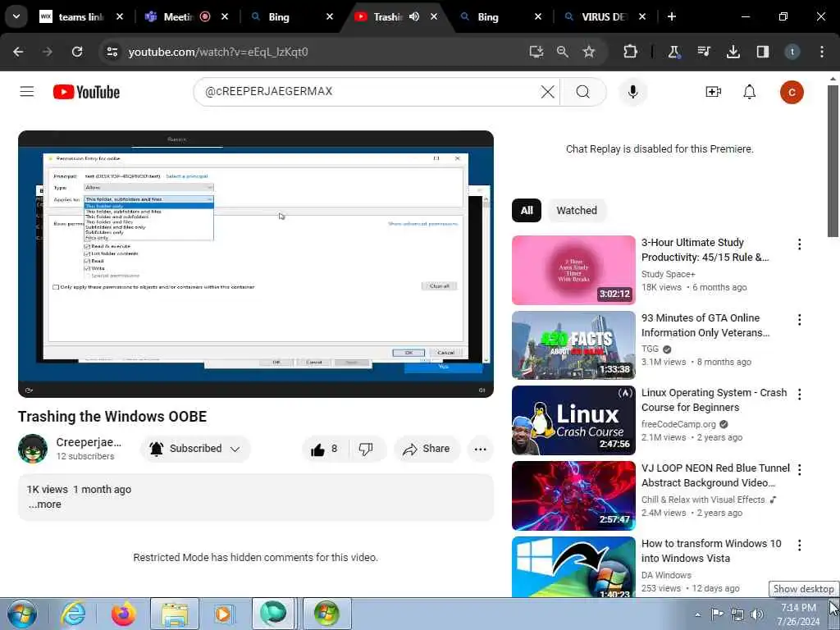Image resolution: width=840 pixels, height=630 pixels.
Task: Open the YouTube guide hamburger menu
Action: pos(27,92)
